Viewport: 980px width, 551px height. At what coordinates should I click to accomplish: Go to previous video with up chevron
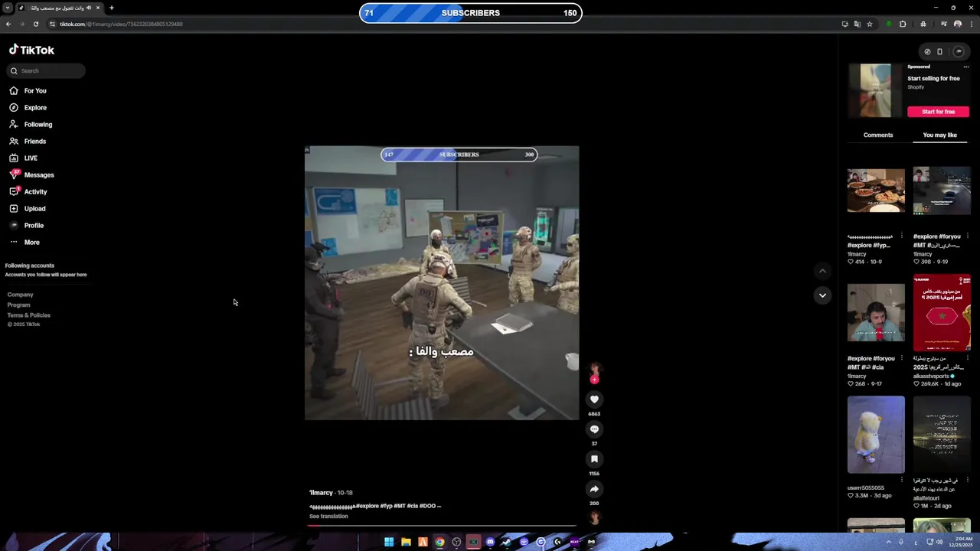point(822,270)
